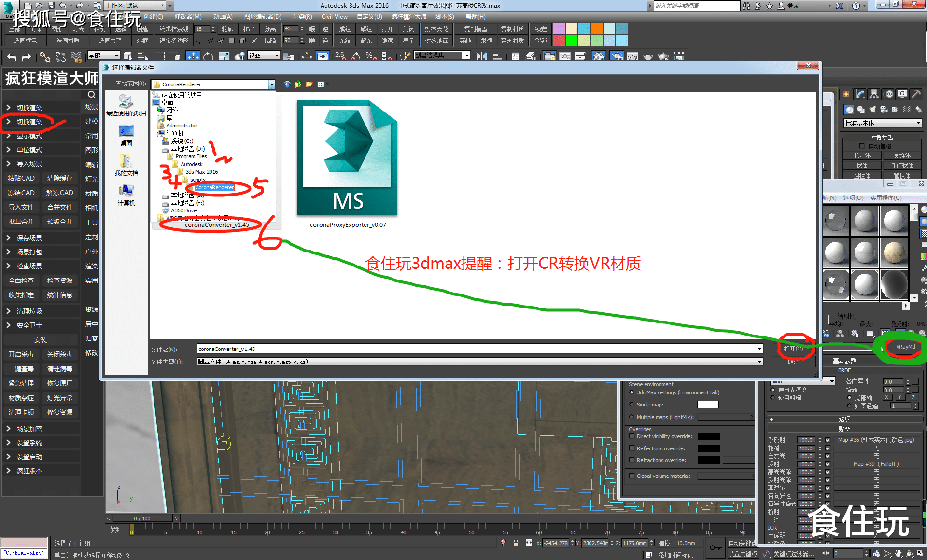Click the Undo arrow in main toolbar

(12, 57)
